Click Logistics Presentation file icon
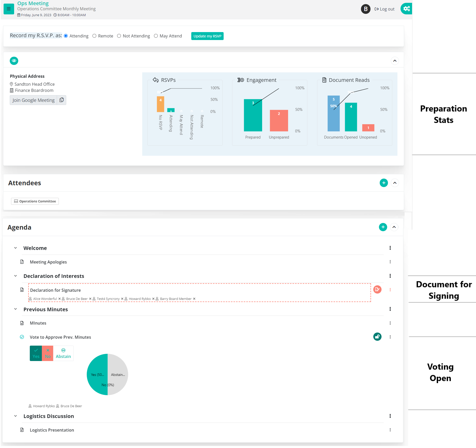 tap(22, 430)
